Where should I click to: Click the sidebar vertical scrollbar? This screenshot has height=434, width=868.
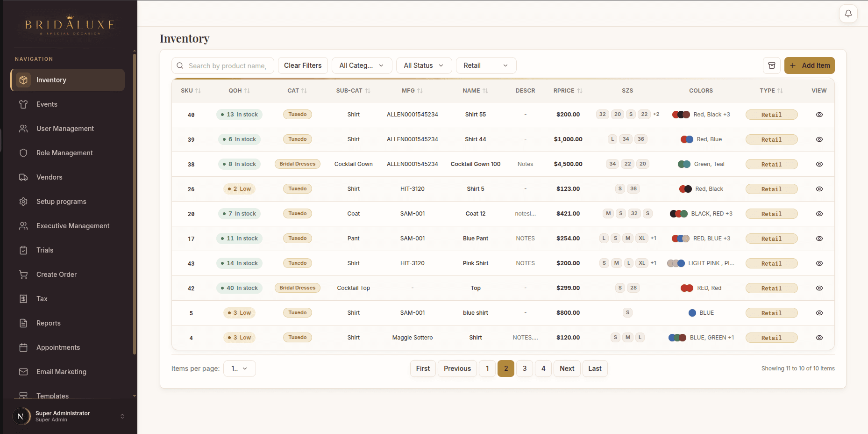pos(135,203)
